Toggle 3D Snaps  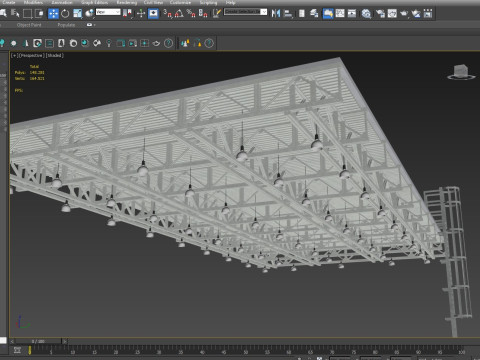(167, 13)
